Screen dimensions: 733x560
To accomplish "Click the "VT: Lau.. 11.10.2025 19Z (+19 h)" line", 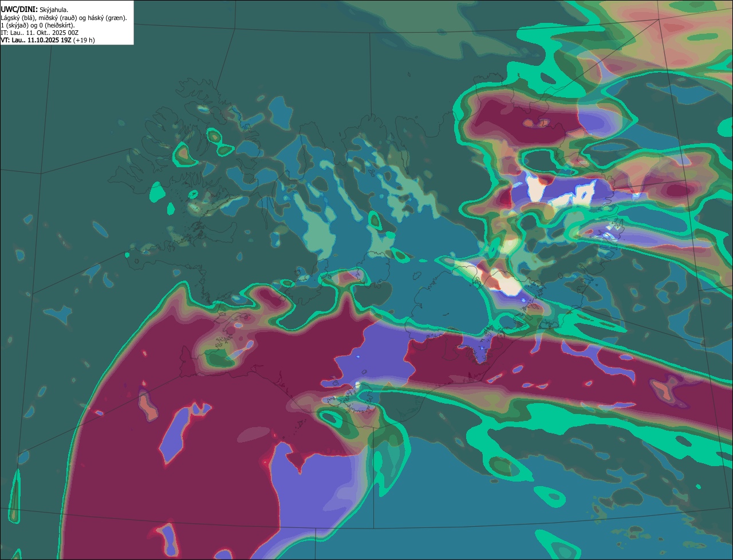I will coord(48,40).
